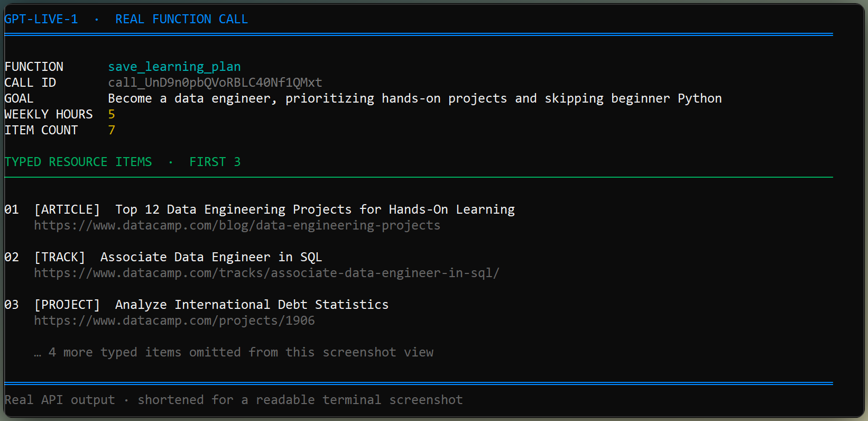This screenshot has height=421, width=868.
Task: Select the save_learning_plan function name
Action: point(174,67)
